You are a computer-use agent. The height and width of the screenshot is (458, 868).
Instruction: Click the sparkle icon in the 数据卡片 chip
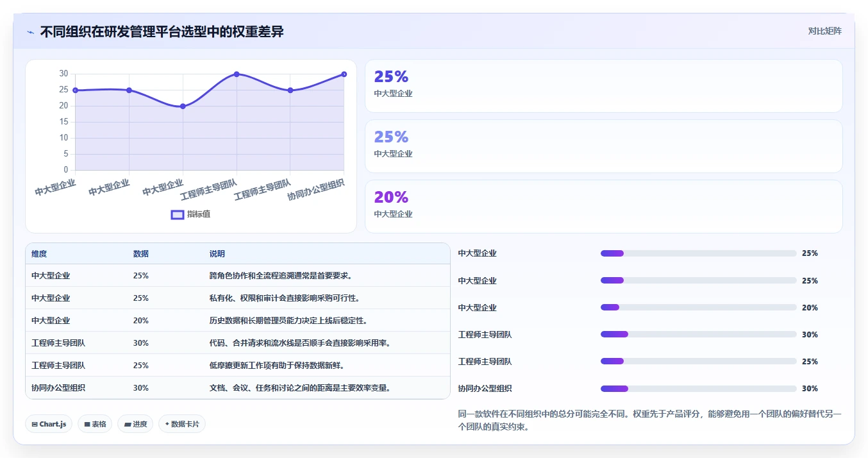167,424
